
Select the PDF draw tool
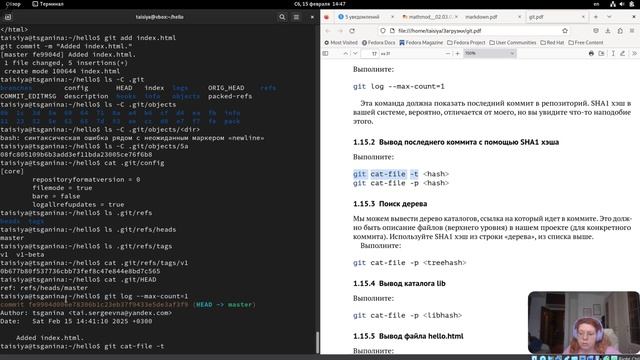pyautogui.click(x=622, y=53)
